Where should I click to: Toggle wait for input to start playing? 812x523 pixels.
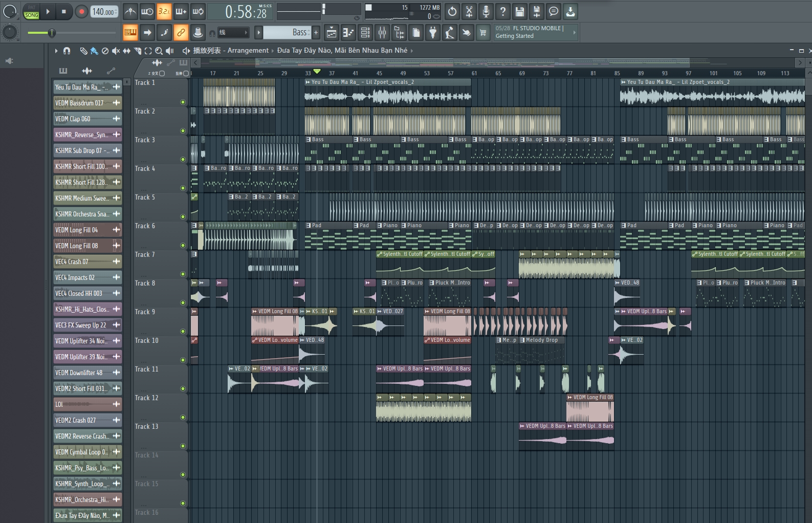pos(147,11)
